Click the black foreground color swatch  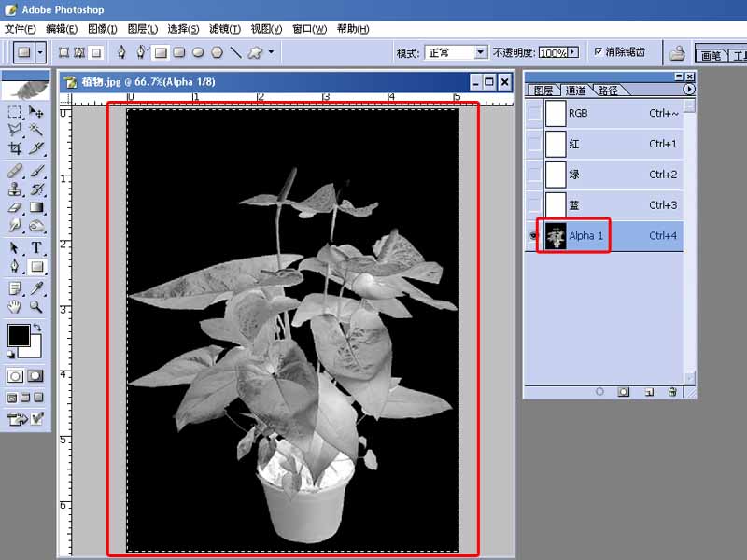[x=19, y=335]
